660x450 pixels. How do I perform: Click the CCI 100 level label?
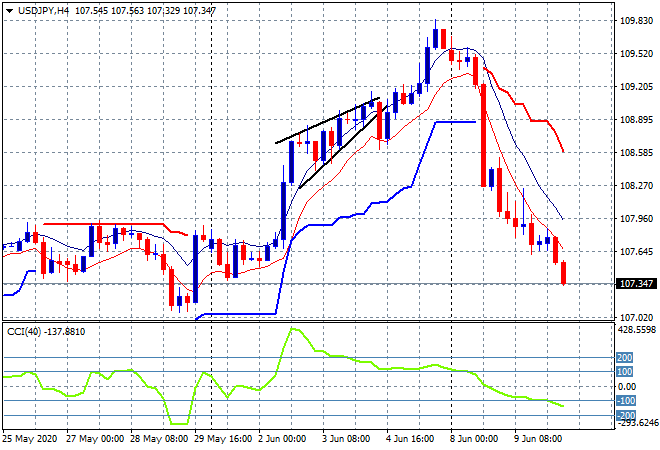tap(625, 372)
